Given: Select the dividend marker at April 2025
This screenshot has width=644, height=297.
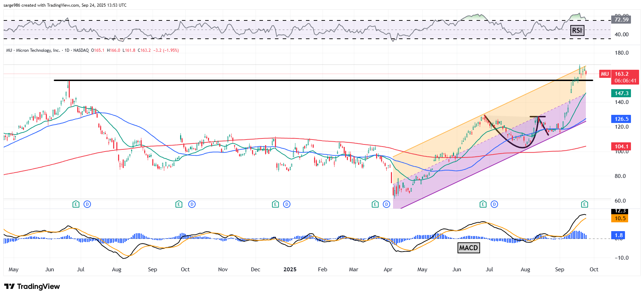Looking at the screenshot, I should coord(387,204).
